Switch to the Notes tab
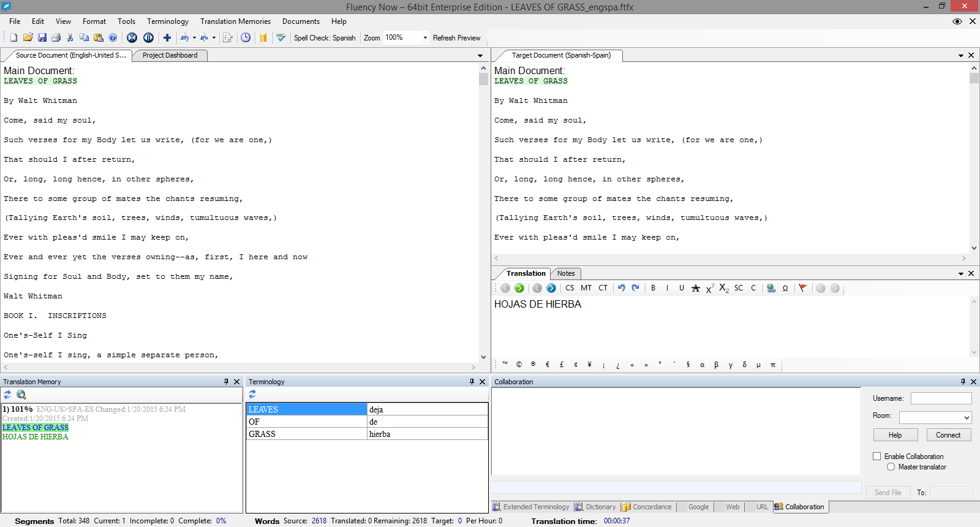This screenshot has width=980, height=527. click(566, 273)
